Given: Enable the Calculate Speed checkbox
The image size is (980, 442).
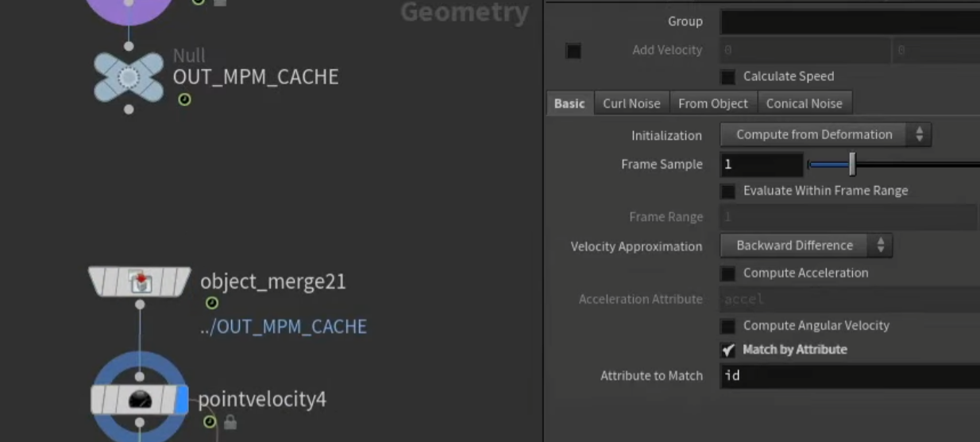Looking at the screenshot, I should pos(727,77).
